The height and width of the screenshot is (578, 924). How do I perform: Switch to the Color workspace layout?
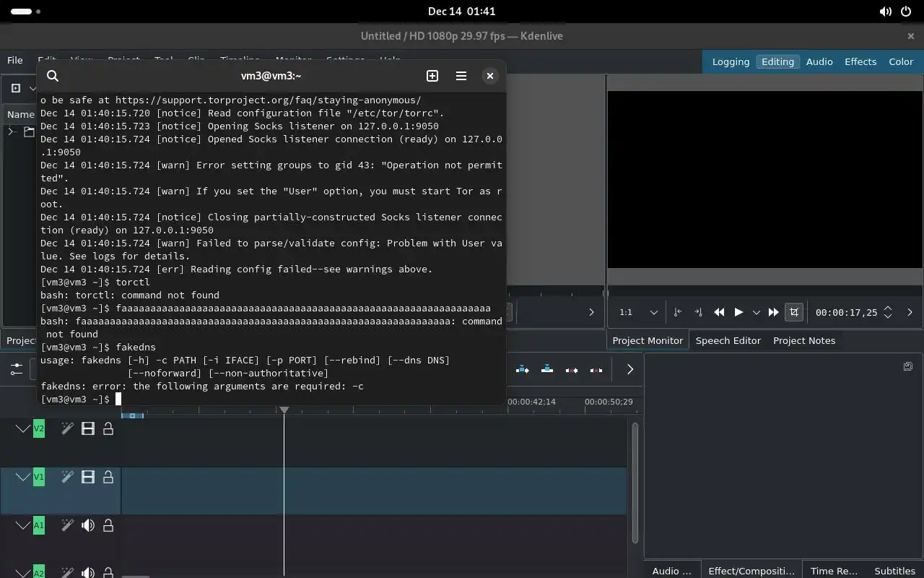tap(901, 61)
